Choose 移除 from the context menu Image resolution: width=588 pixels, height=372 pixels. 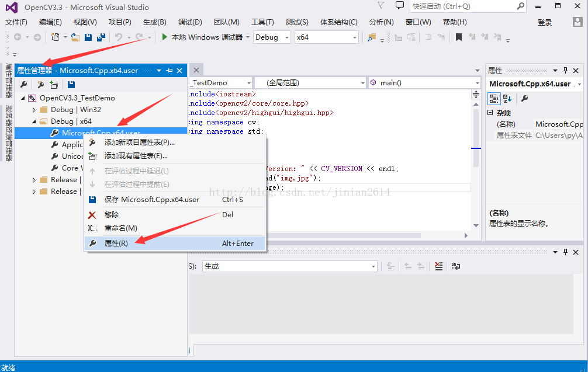coord(175,215)
